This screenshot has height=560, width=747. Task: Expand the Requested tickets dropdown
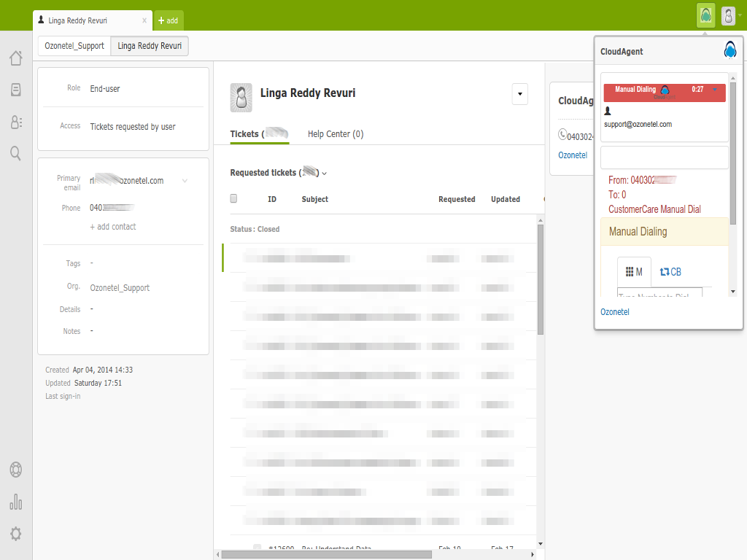coord(324,174)
